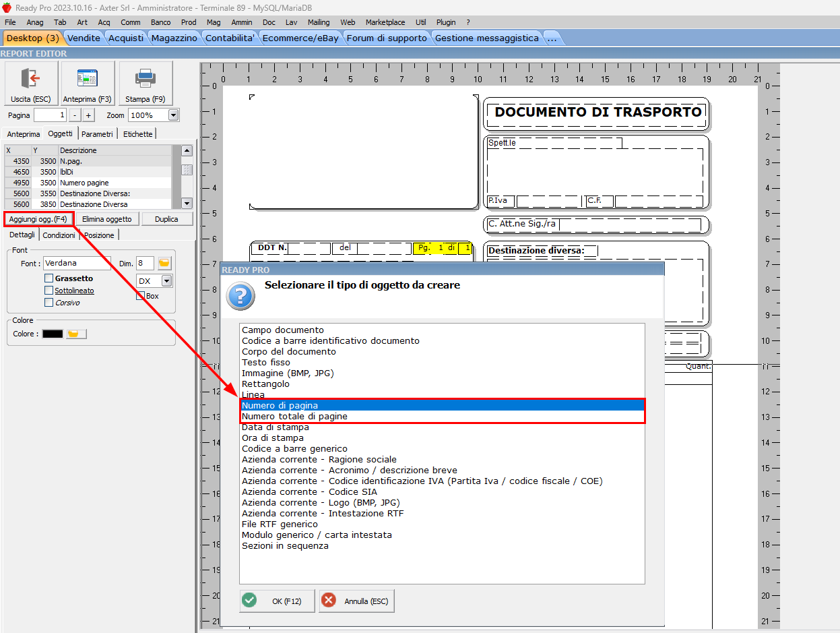Image resolution: width=840 pixels, height=633 pixels.
Task: Click the Stampa (F9) printer button
Action: click(146, 84)
